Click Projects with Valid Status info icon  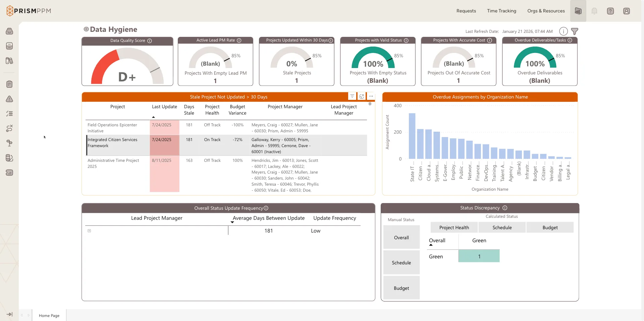pyautogui.click(x=406, y=40)
